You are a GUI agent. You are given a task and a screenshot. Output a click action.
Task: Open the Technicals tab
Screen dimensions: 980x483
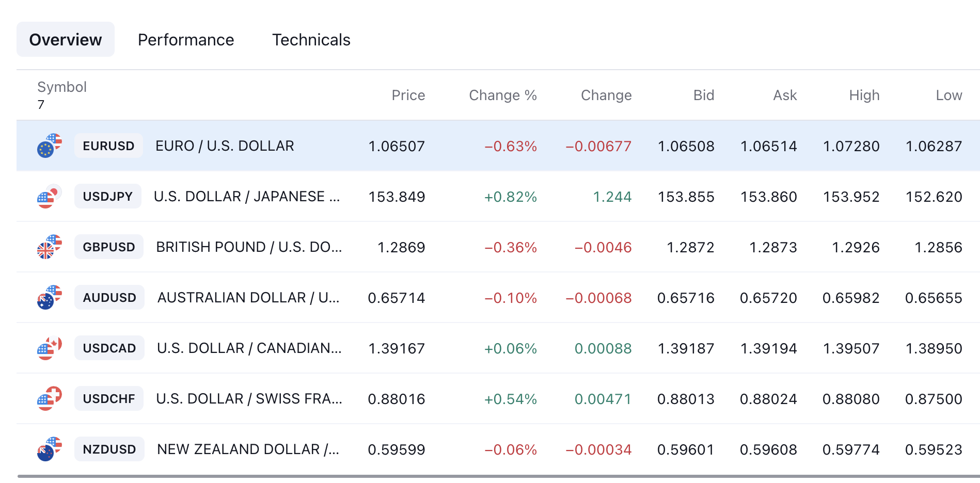click(311, 40)
